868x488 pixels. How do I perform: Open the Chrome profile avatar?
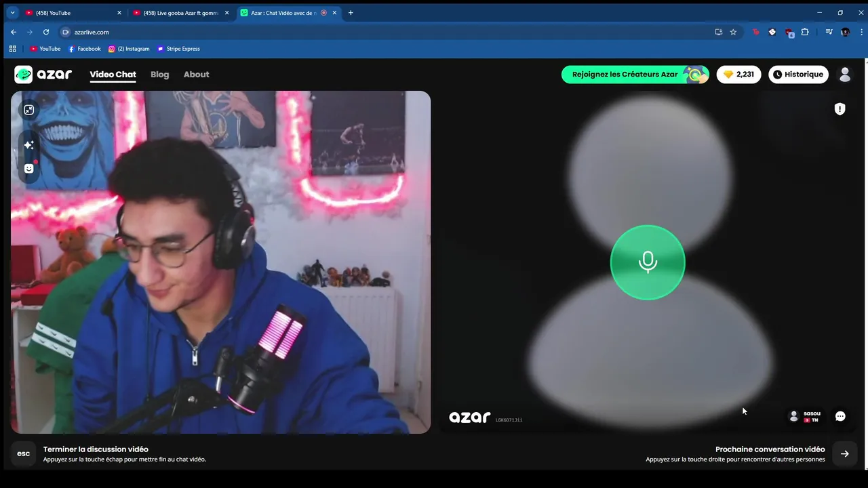(x=845, y=32)
